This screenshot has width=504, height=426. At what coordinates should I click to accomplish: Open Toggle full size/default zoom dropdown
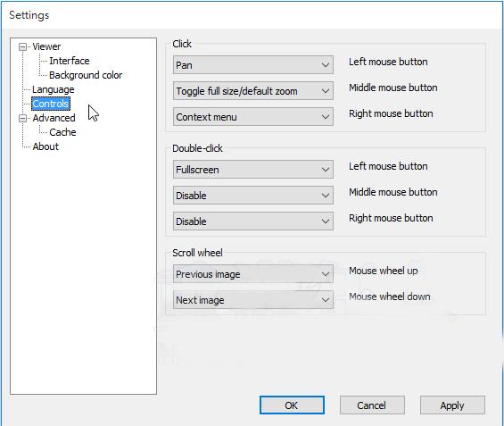coord(253,91)
